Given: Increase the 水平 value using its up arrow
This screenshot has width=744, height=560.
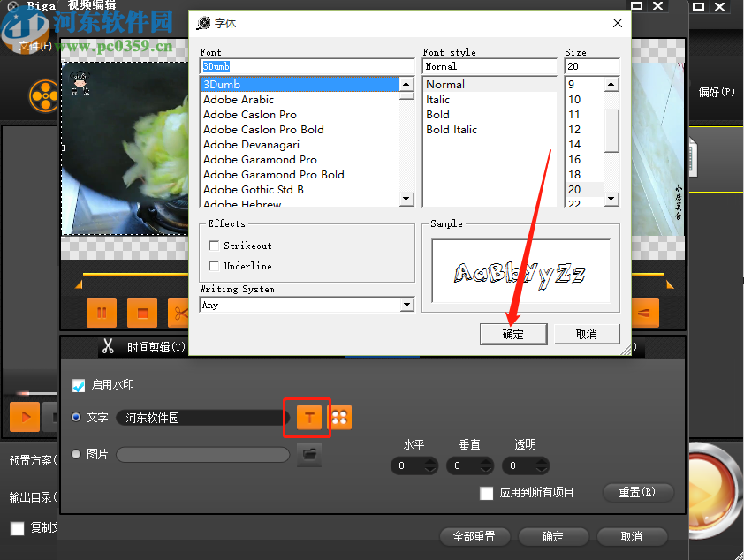Looking at the screenshot, I should [x=432, y=460].
